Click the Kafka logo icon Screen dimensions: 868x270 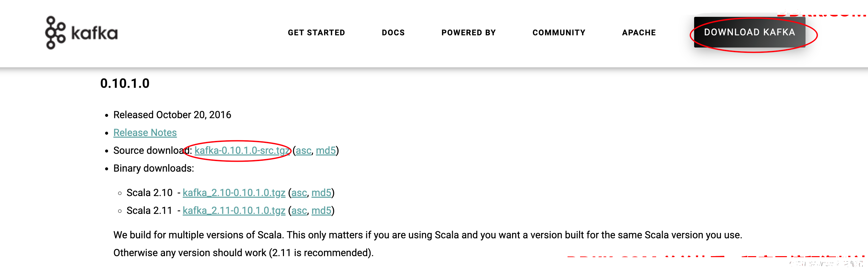(55, 33)
